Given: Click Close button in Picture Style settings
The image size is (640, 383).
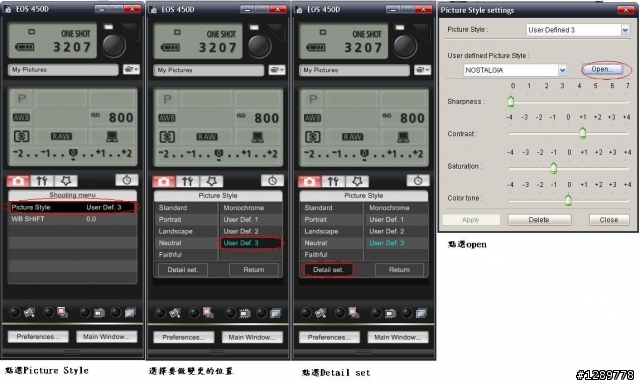Looking at the screenshot, I should tap(609, 220).
